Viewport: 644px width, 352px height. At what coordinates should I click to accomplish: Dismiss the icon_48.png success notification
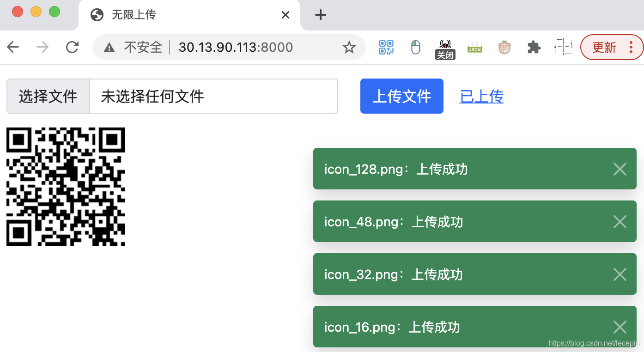[620, 222]
